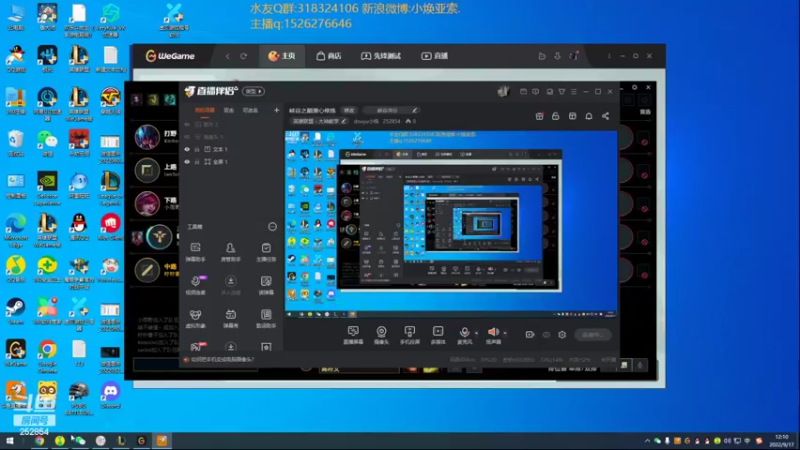The width and height of the screenshot is (800, 450).
Task: Click the taskbar clock and date
Action: [x=782, y=441]
